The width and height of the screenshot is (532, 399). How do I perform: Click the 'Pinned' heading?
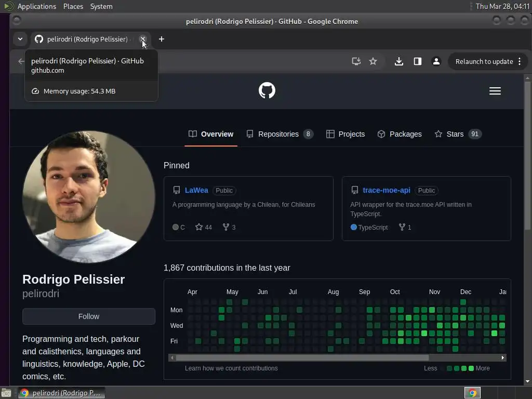pos(177,165)
